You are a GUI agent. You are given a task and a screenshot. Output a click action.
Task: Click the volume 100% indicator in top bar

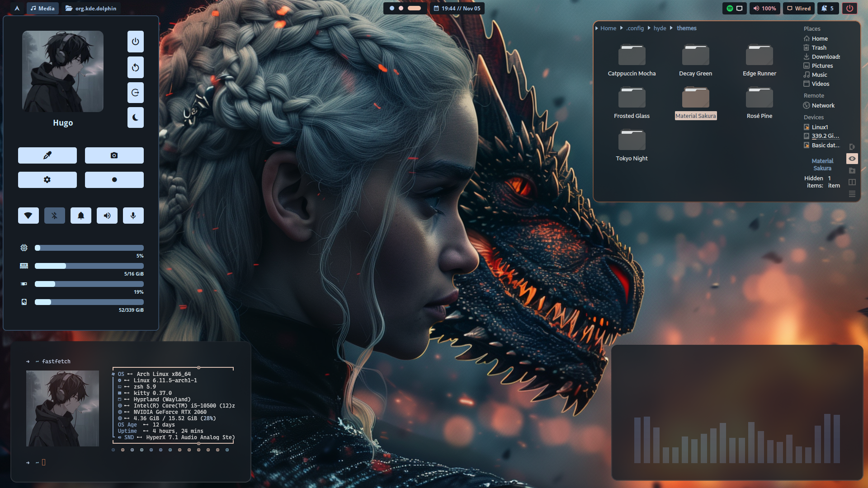click(764, 8)
